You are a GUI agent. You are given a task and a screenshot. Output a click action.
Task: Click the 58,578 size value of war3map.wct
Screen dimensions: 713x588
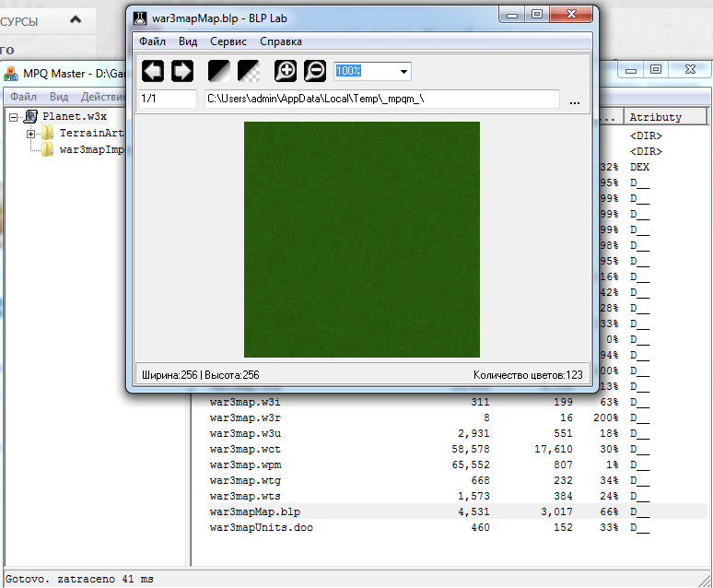coord(471,449)
